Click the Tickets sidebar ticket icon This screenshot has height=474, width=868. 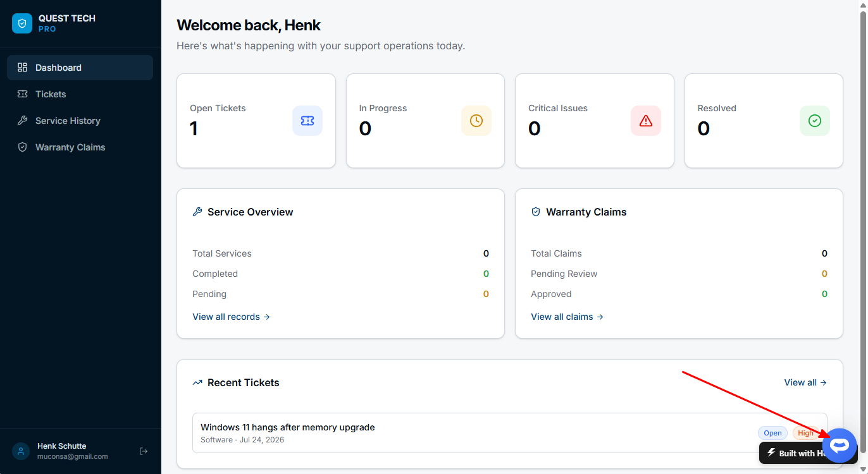(23, 94)
